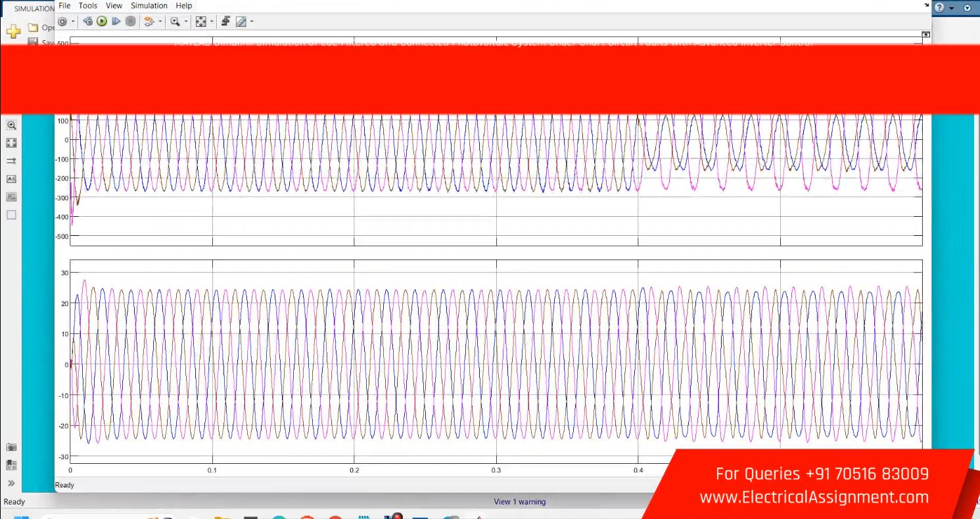Click the Step Forward icon
This screenshot has width=980, height=519.
click(116, 22)
